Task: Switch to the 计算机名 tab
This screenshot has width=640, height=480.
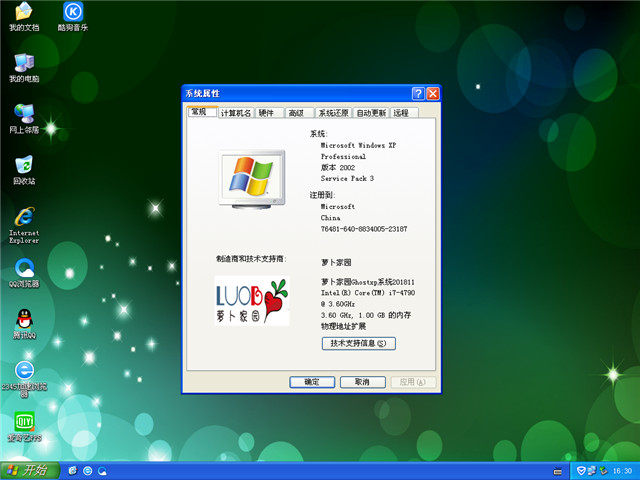Action: point(236,113)
